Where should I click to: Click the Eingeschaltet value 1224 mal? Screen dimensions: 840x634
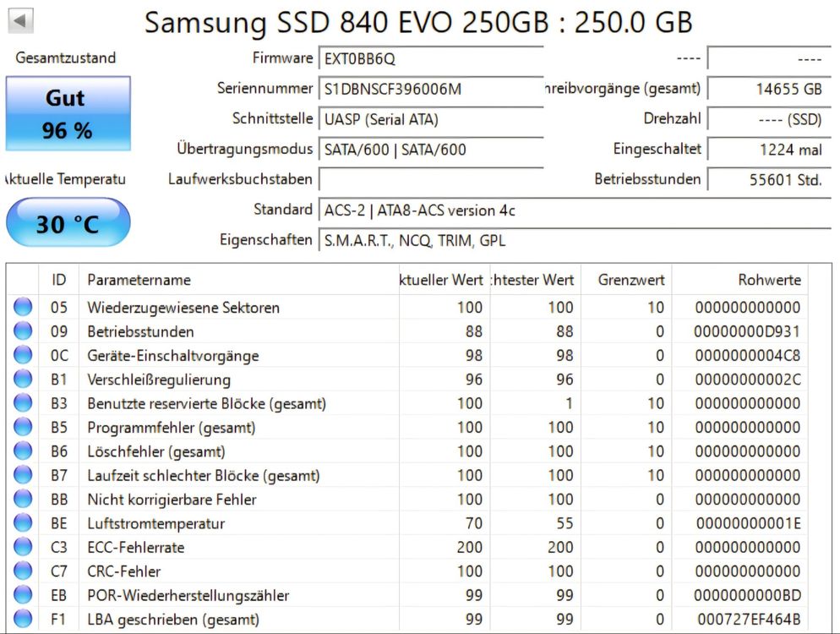(770, 150)
